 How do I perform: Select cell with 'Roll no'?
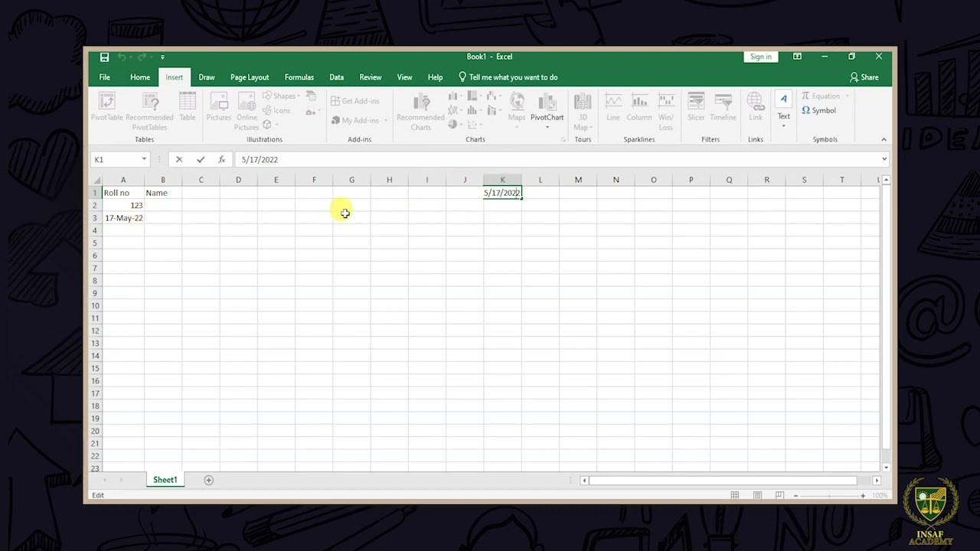tap(122, 193)
